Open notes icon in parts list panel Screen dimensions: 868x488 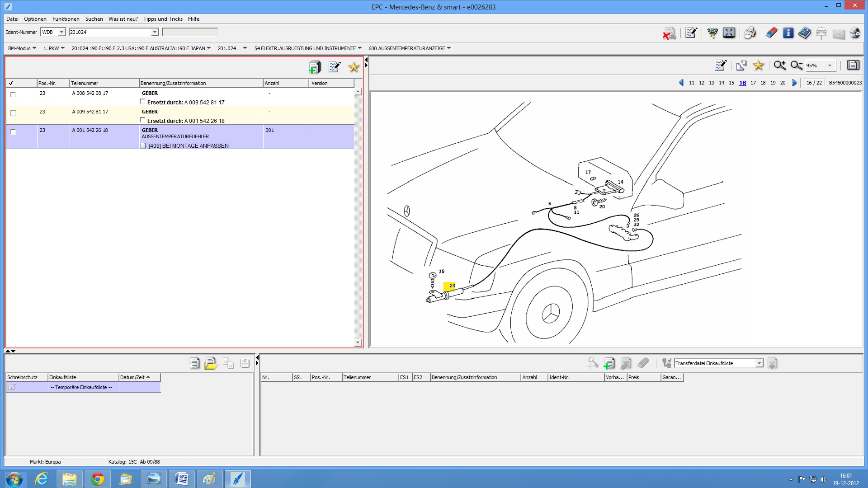[335, 67]
